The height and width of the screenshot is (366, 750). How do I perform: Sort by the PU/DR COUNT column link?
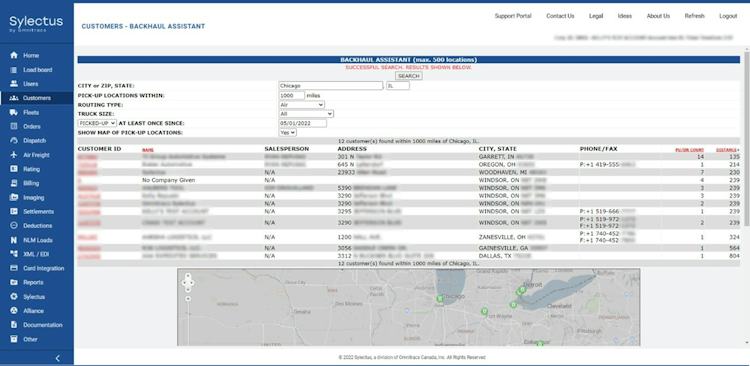(689, 150)
